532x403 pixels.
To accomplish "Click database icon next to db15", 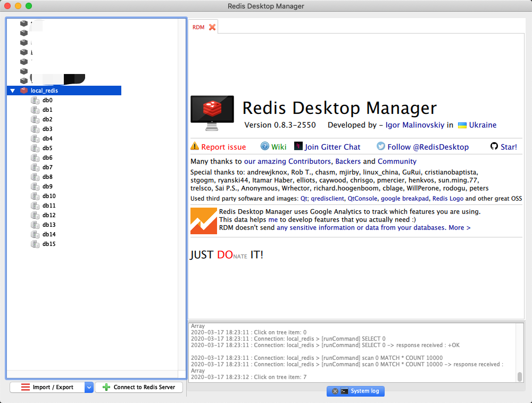I will point(35,244).
